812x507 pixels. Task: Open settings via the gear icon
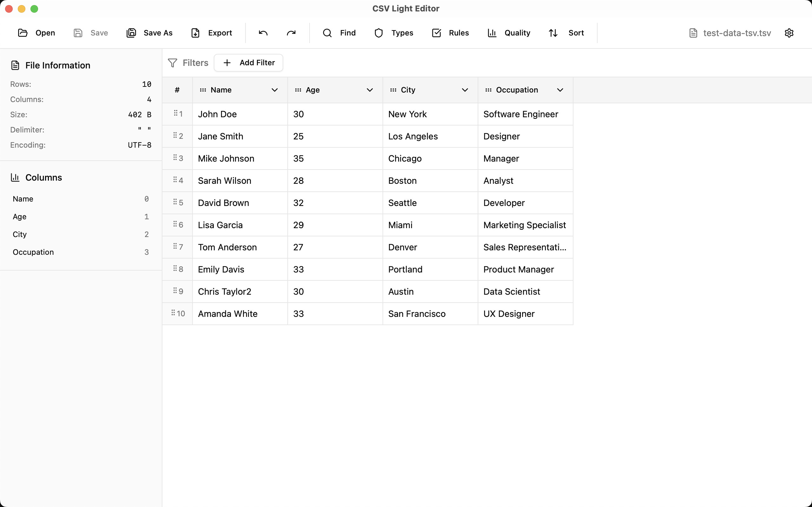pyautogui.click(x=789, y=33)
